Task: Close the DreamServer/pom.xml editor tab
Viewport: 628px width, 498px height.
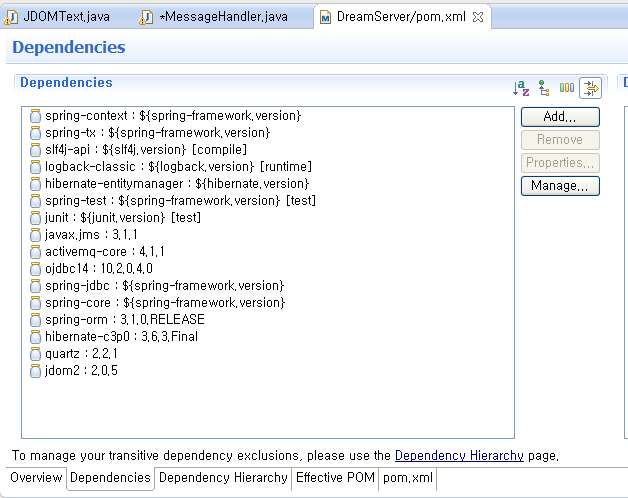Action: pos(477,17)
